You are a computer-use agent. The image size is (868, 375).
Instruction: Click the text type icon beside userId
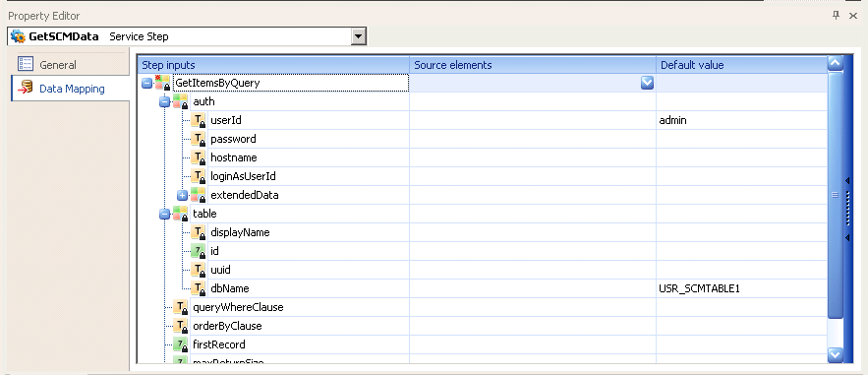pyautogui.click(x=199, y=120)
